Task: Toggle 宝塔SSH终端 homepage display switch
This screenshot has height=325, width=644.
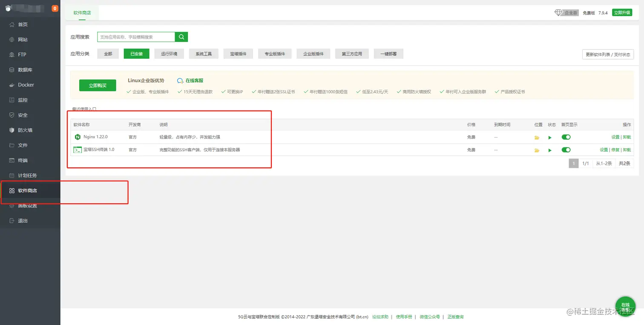Action: click(566, 150)
